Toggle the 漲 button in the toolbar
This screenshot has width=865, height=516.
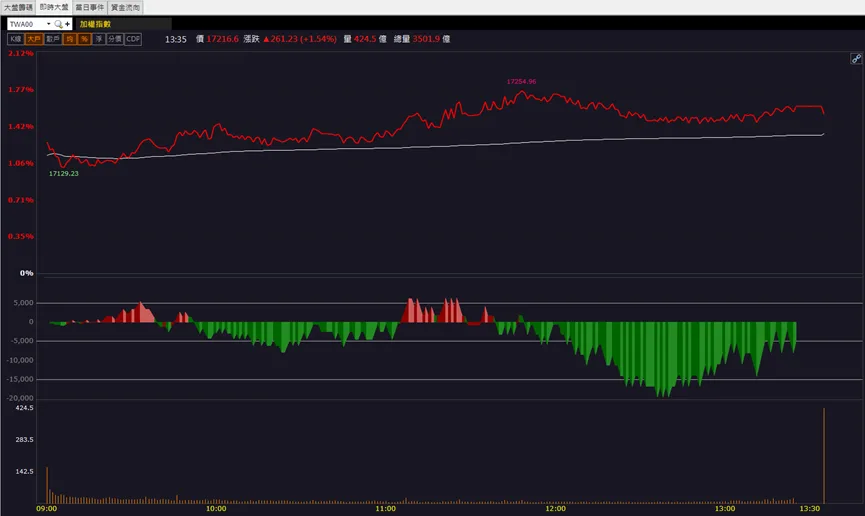pos(99,39)
